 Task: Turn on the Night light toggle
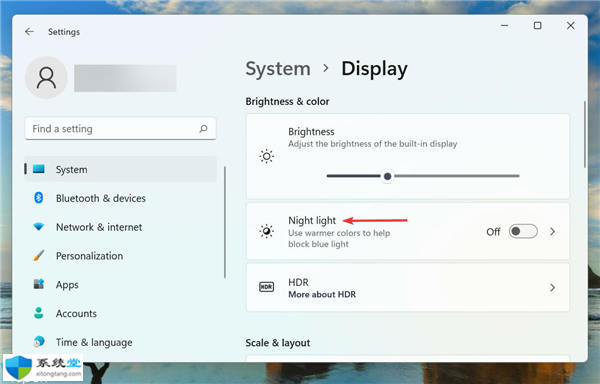(523, 231)
